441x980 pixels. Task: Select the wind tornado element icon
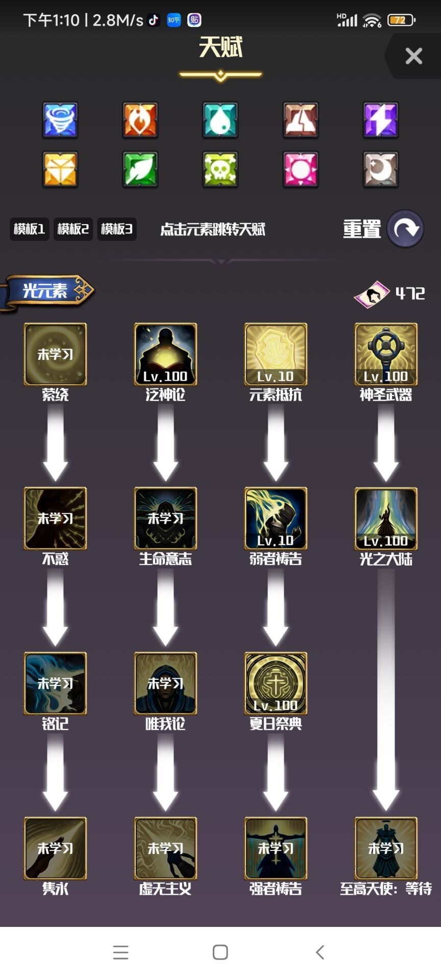(60, 120)
